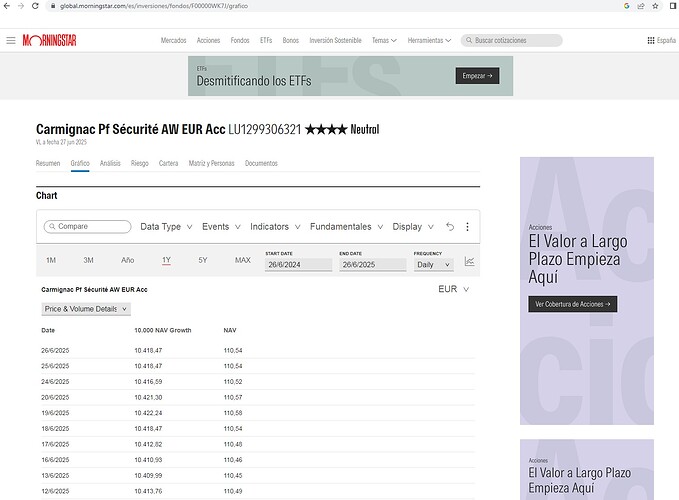Select the Año time range
The image size is (679, 500).
point(127,260)
